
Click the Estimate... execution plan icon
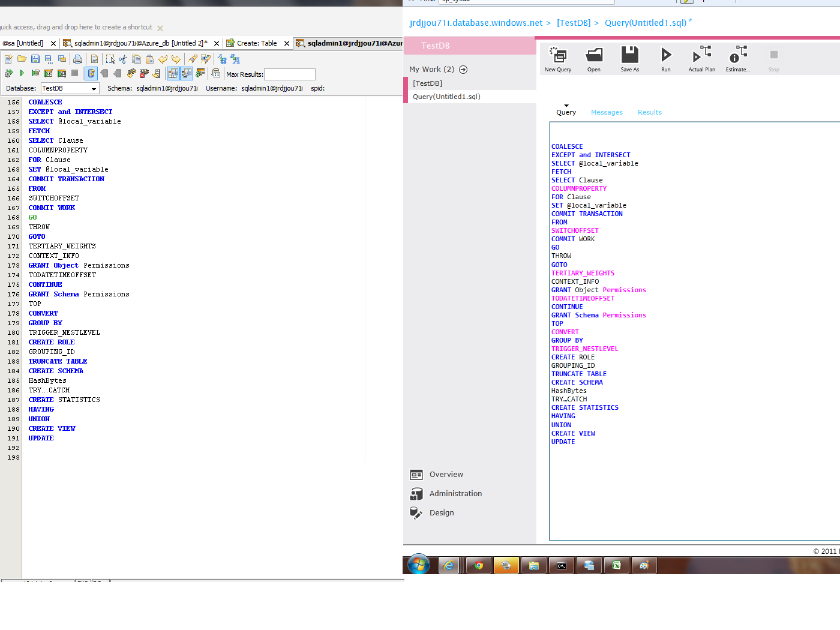tap(737, 58)
